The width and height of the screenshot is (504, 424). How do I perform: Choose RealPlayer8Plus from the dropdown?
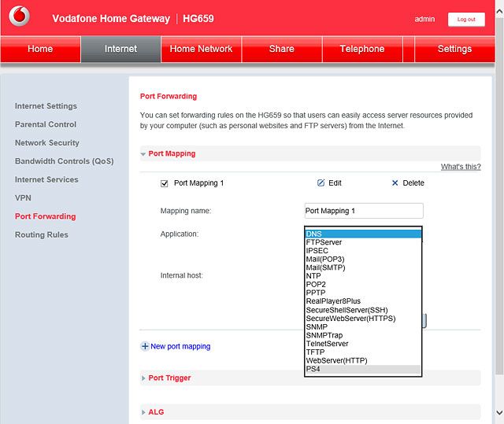[x=362, y=301]
